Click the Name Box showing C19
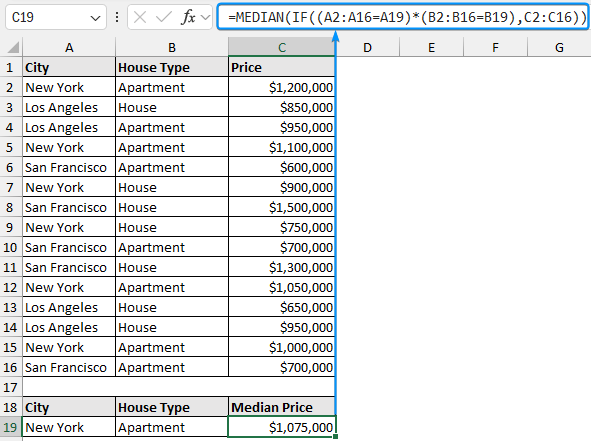This screenshot has width=591, height=441. tap(56, 17)
